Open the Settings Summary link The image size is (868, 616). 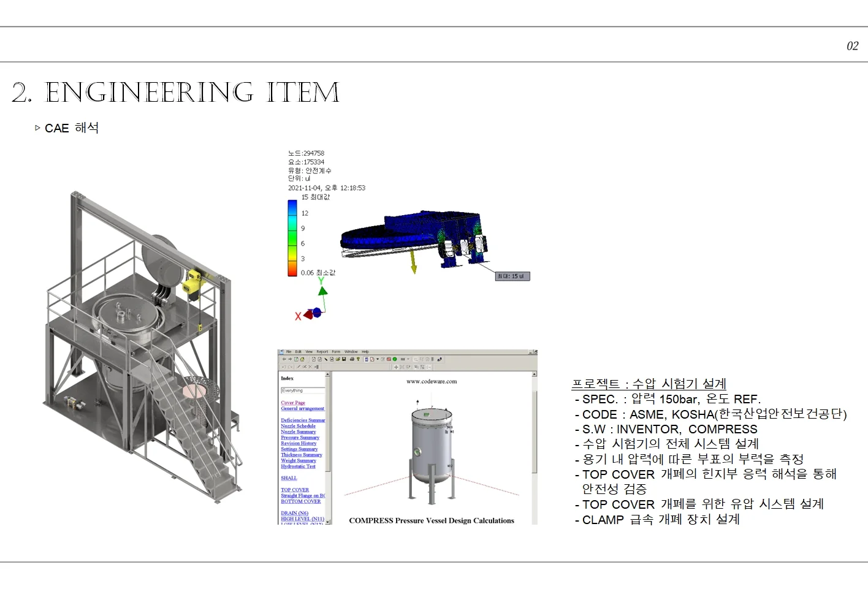click(300, 449)
